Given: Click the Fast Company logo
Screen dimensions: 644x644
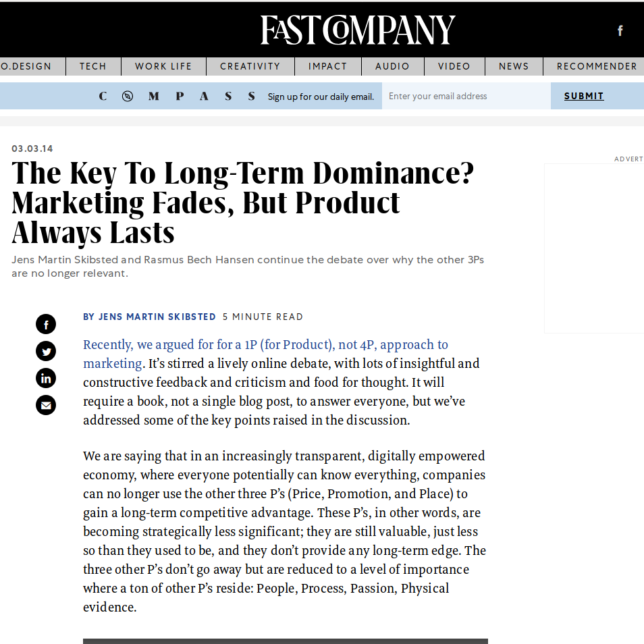Looking at the screenshot, I should (358, 30).
